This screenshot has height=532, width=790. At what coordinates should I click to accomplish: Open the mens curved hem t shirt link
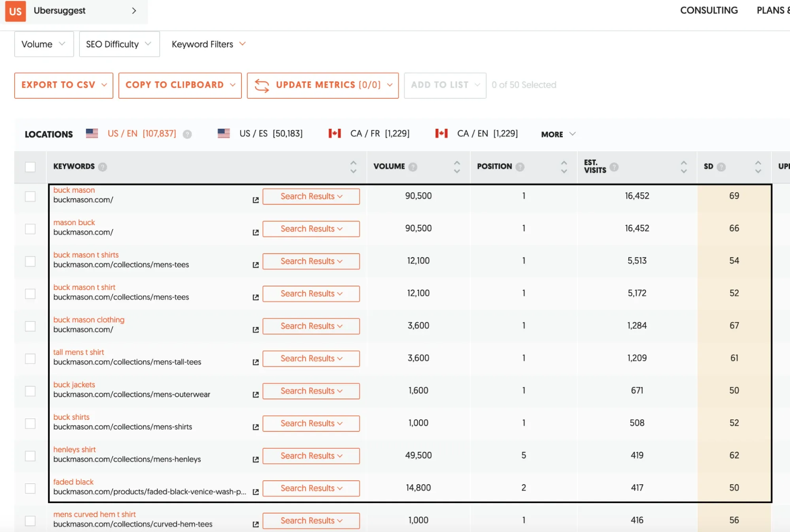[x=94, y=514]
